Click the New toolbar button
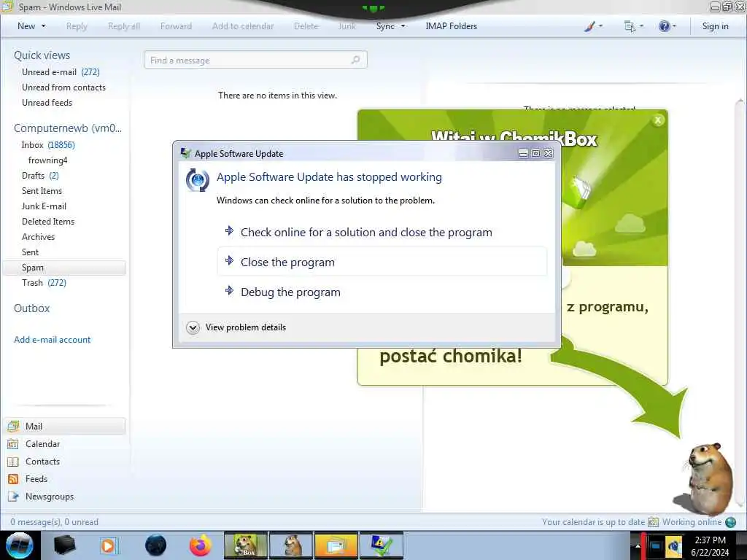The width and height of the screenshot is (747, 560). pos(26,26)
